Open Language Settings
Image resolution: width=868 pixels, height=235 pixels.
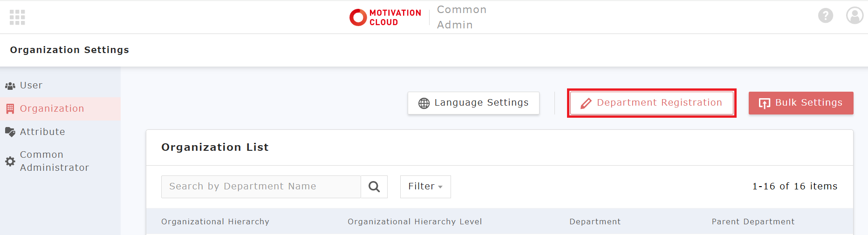pyautogui.click(x=473, y=103)
